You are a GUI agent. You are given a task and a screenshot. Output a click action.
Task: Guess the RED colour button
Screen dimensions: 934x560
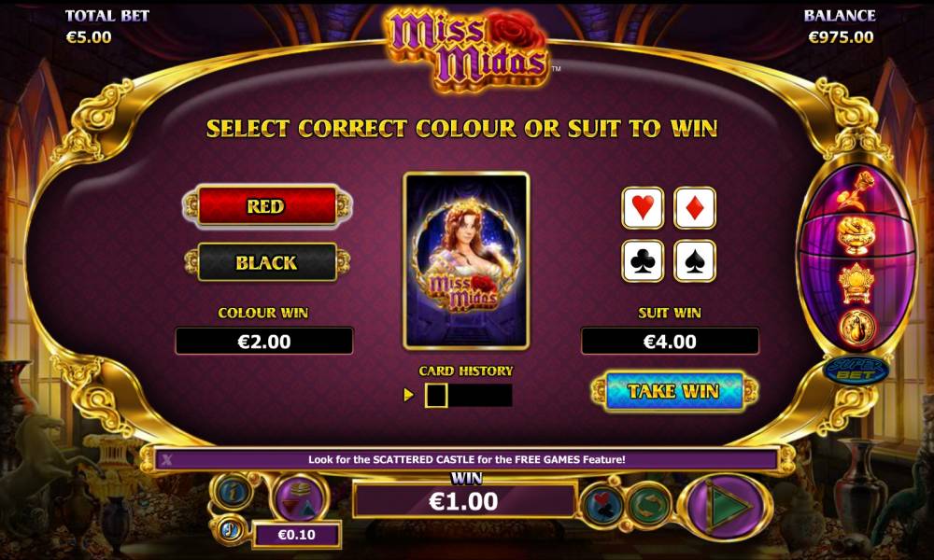coord(267,206)
